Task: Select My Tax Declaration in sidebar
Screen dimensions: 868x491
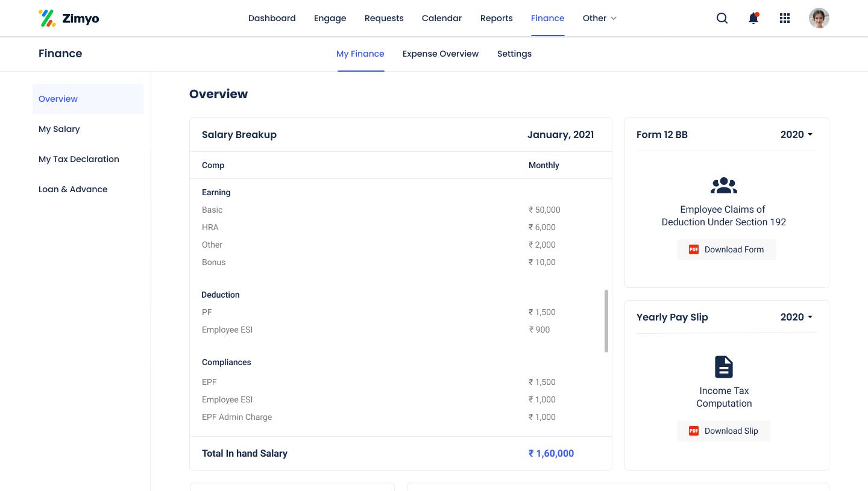Action: 79,159
